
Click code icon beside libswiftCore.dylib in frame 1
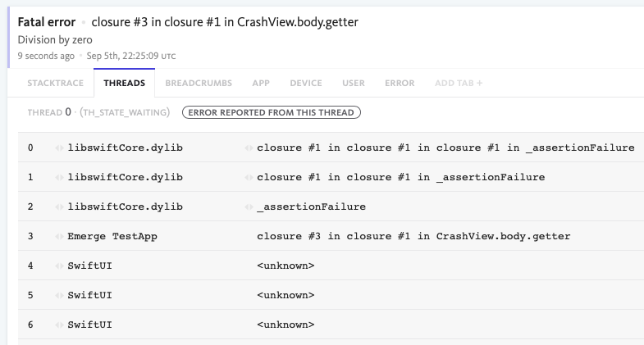[x=59, y=177]
